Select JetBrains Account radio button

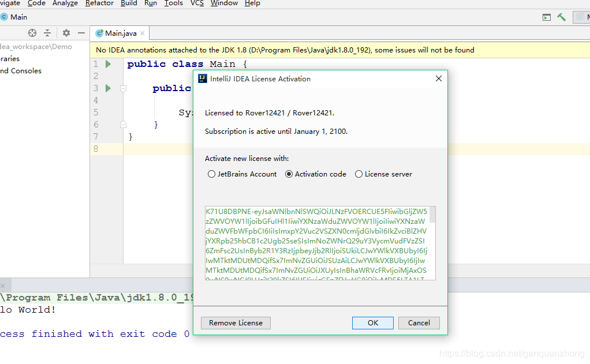click(x=211, y=174)
